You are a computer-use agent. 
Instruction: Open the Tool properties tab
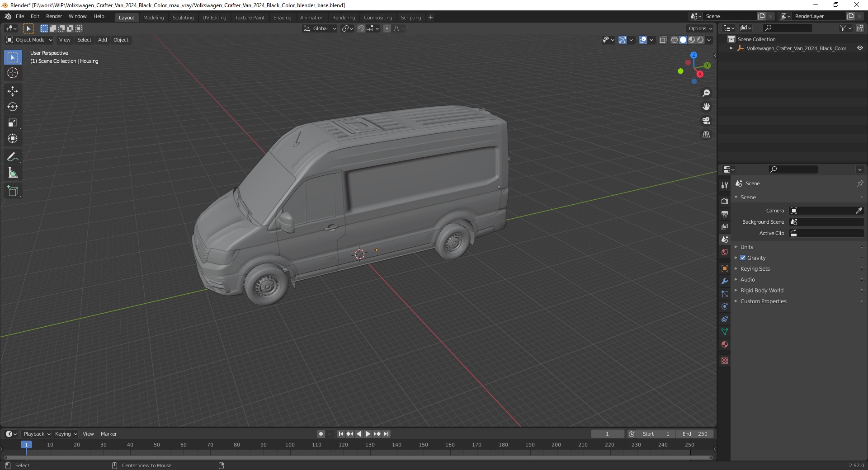(725, 185)
